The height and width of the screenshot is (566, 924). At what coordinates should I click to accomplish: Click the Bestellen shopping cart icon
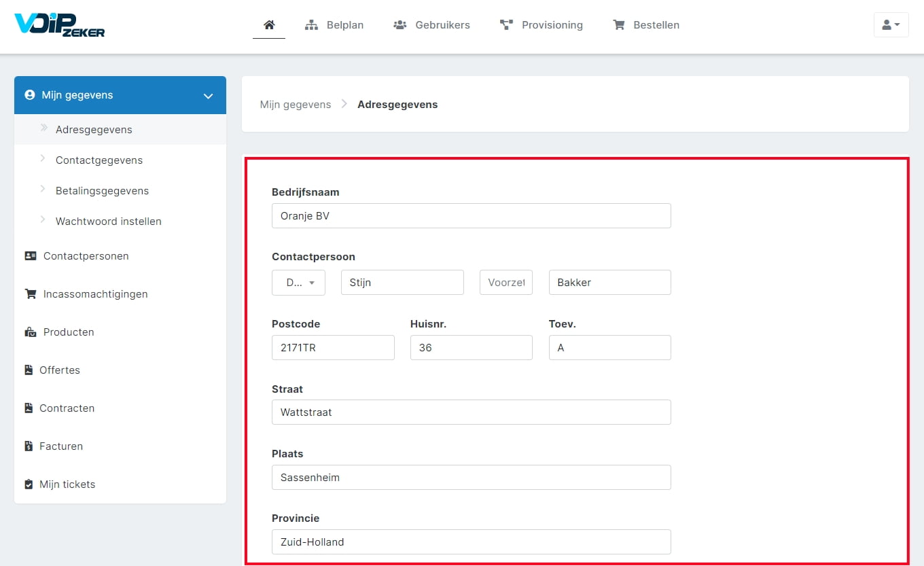618,25
